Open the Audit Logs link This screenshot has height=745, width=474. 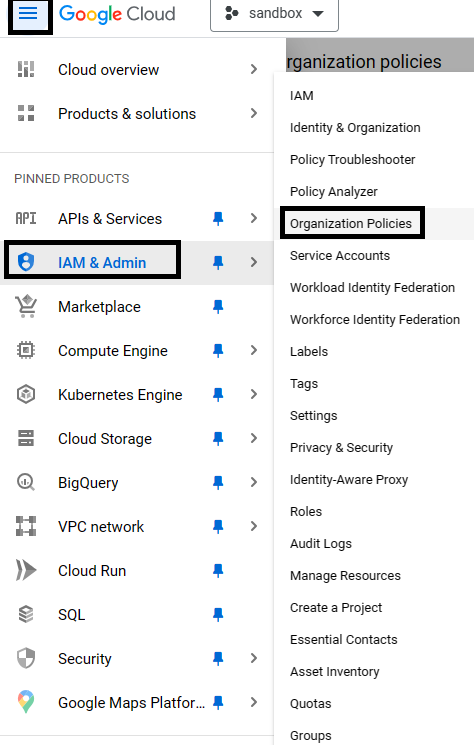tap(321, 544)
